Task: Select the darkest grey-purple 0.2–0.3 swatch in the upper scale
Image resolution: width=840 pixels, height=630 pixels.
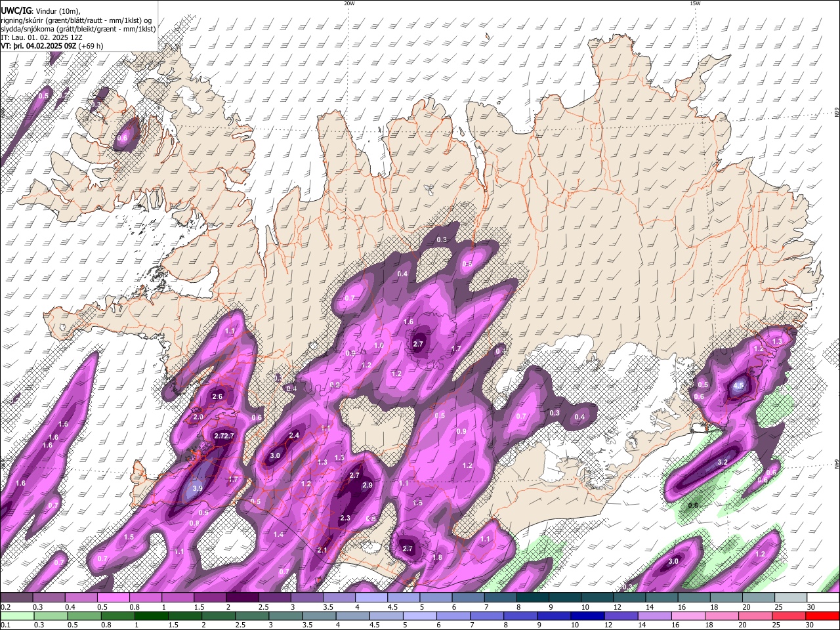Action: 16,598
